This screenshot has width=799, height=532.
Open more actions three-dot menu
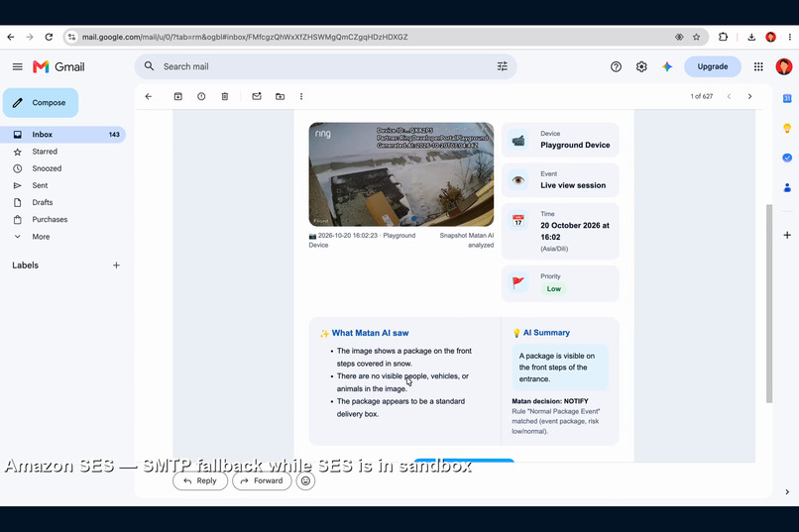pos(301,96)
